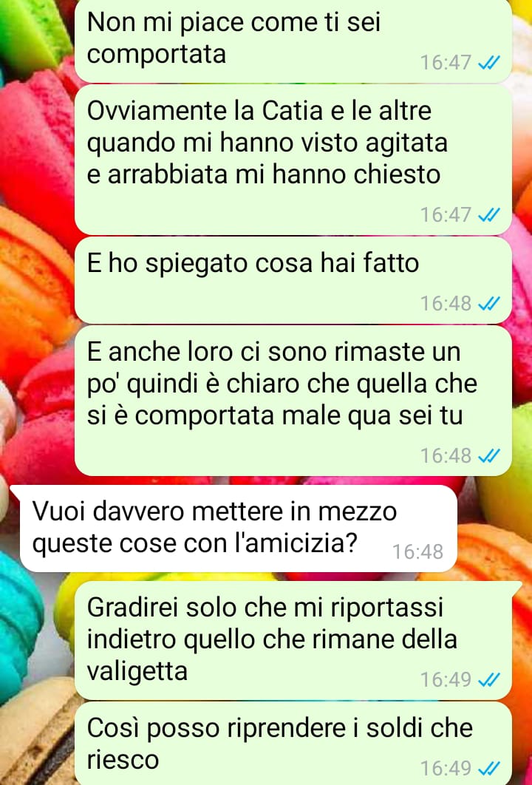Tap the read-receipt ticks on "Non mi piace" message

(x=488, y=63)
